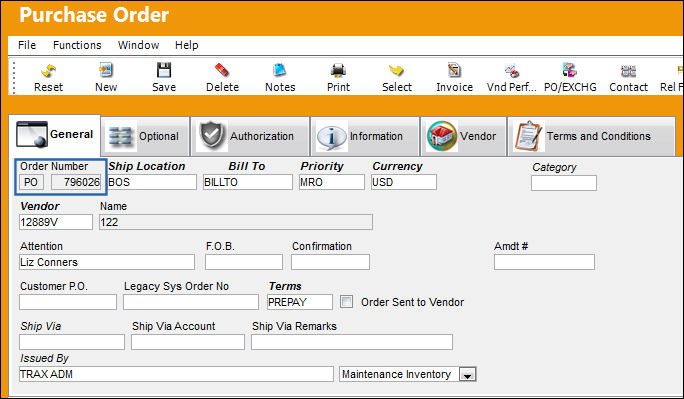The height and width of the screenshot is (399, 684).
Task: Click the Issued By label
Action: coord(44,358)
